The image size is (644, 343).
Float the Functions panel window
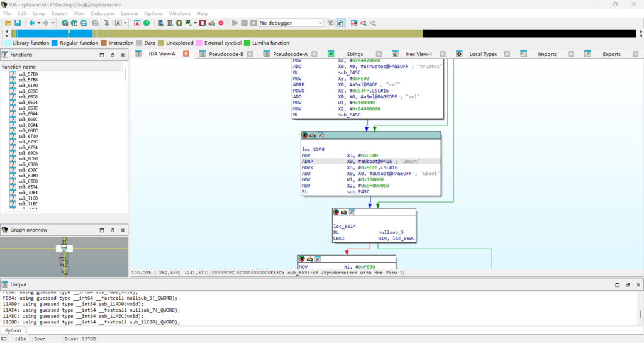pyautogui.click(x=113, y=55)
